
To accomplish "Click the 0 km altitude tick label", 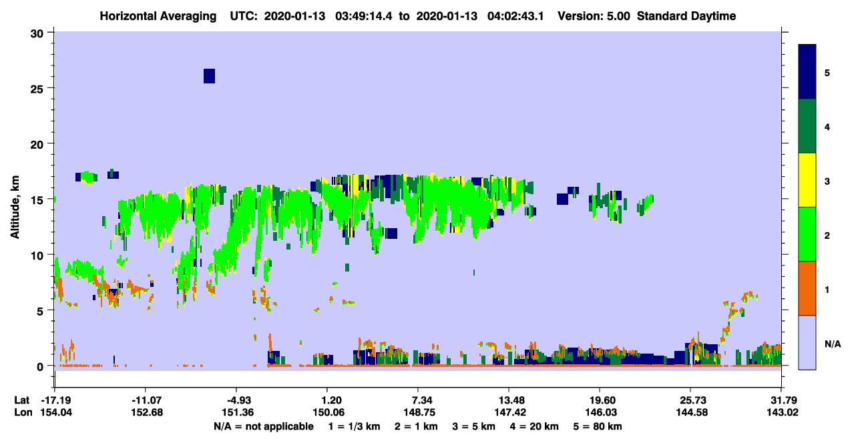I will (x=41, y=366).
